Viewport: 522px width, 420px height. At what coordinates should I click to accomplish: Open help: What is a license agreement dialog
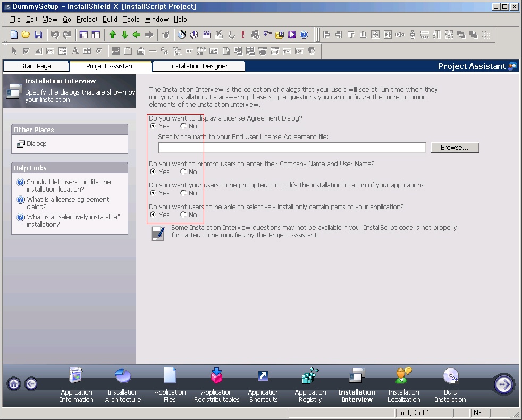(x=68, y=203)
